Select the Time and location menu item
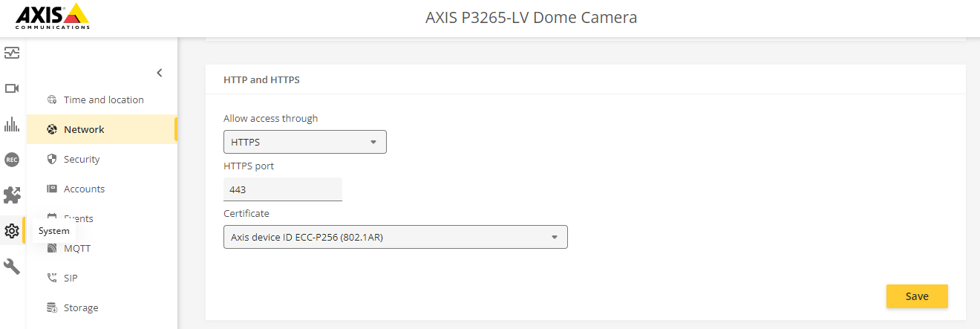Viewport: 980px width, 329px height. 102,100
